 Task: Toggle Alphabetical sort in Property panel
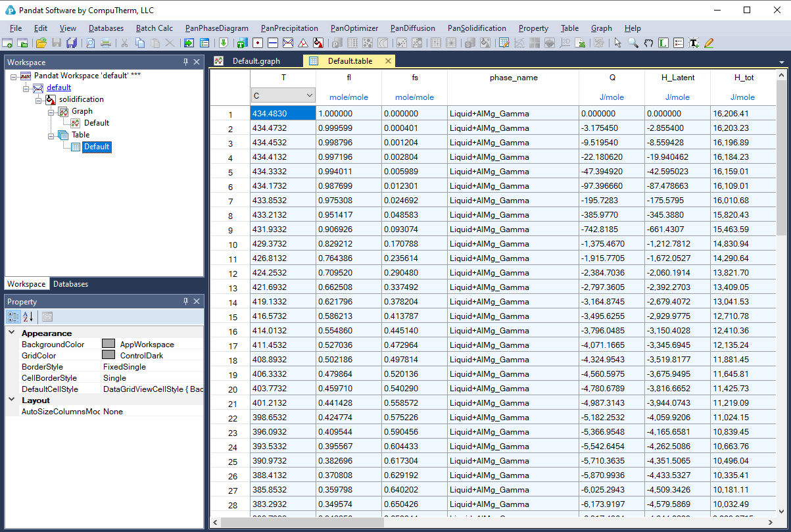click(28, 317)
